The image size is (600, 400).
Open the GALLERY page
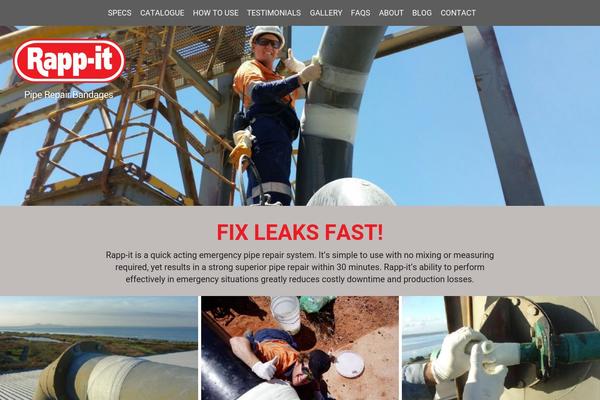(326, 13)
